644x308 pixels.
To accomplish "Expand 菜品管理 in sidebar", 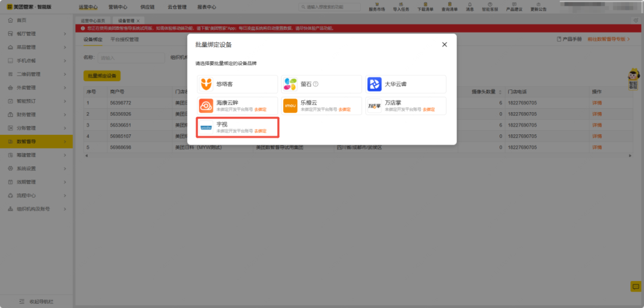I will (36, 47).
